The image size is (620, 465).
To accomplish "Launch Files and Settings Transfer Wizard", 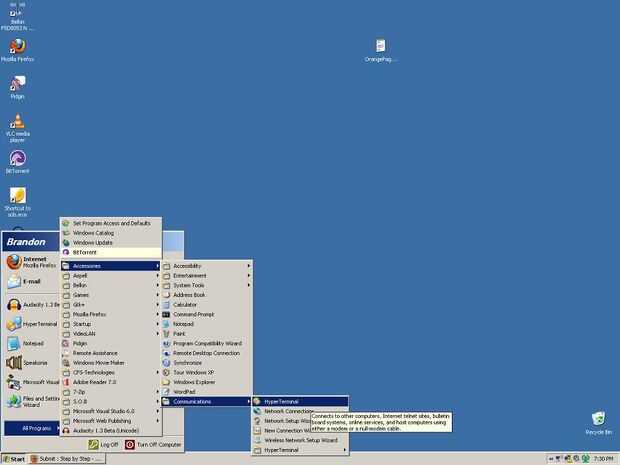I will [x=32, y=401].
